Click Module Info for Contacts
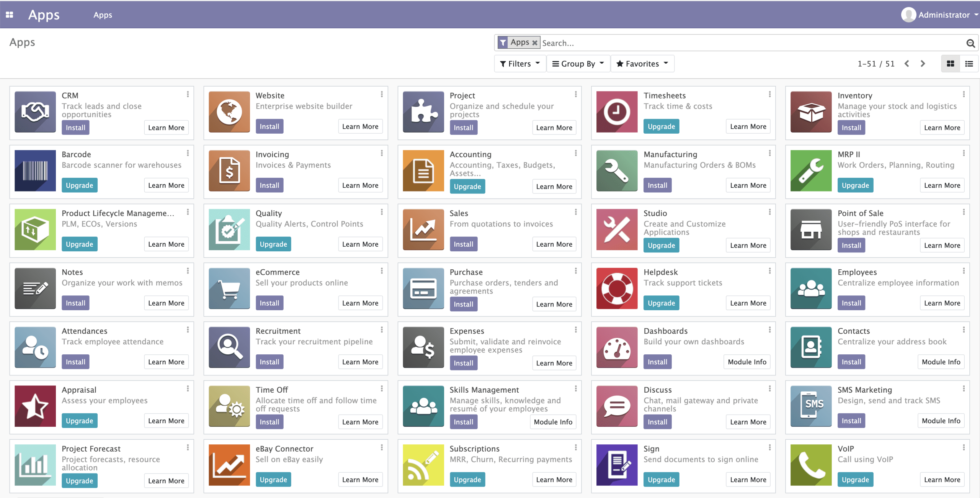This screenshot has height=498, width=980. point(941,362)
